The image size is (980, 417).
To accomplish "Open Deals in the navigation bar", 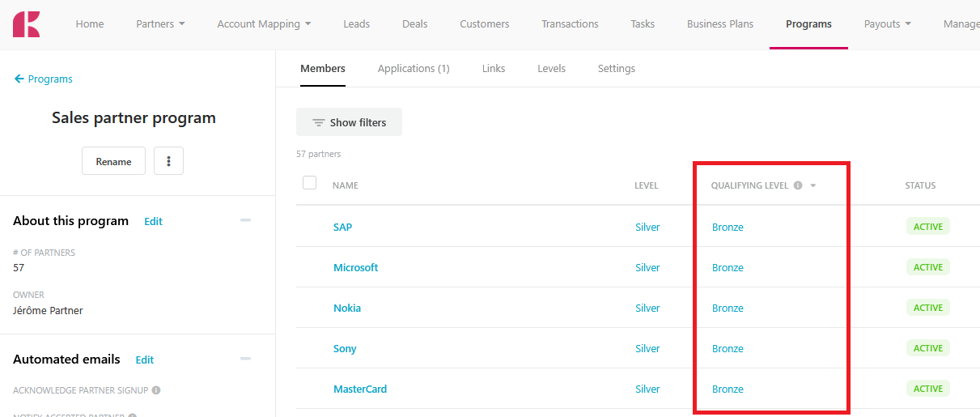I will click(x=415, y=24).
